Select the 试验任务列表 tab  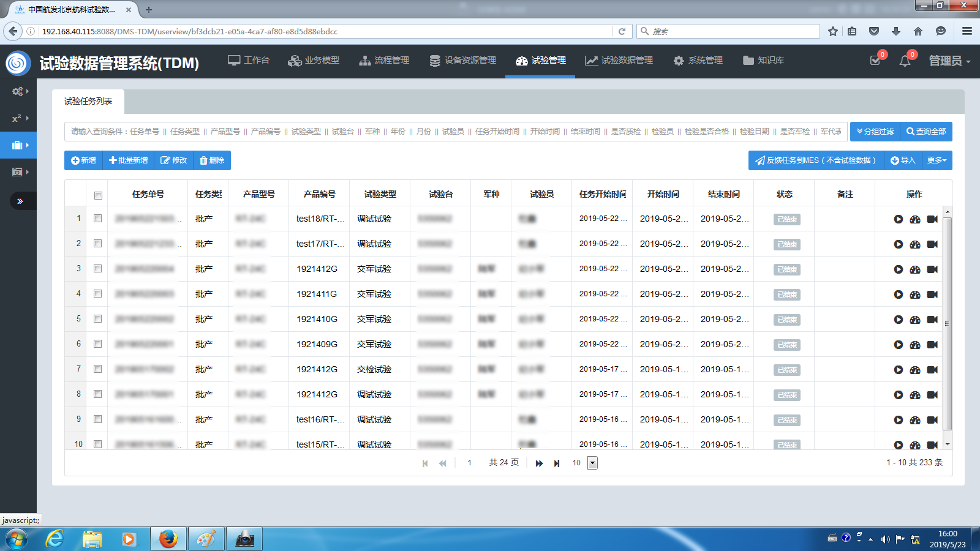click(x=88, y=102)
